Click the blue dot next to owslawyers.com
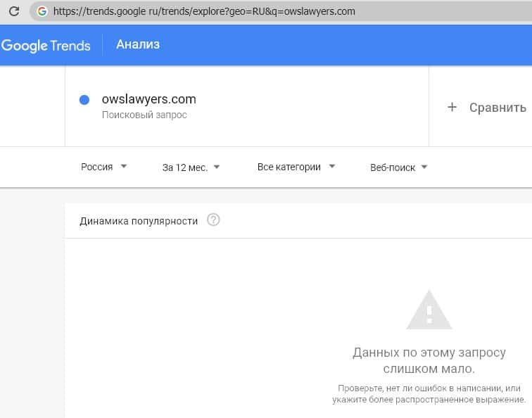The height and width of the screenshot is (418, 532). [84, 100]
